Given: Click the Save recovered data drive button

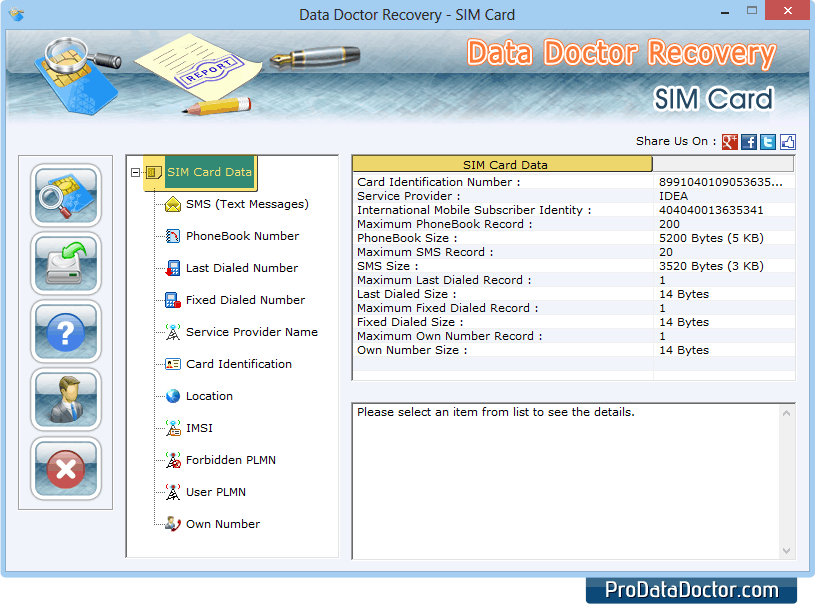Looking at the screenshot, I should (65, 263).
